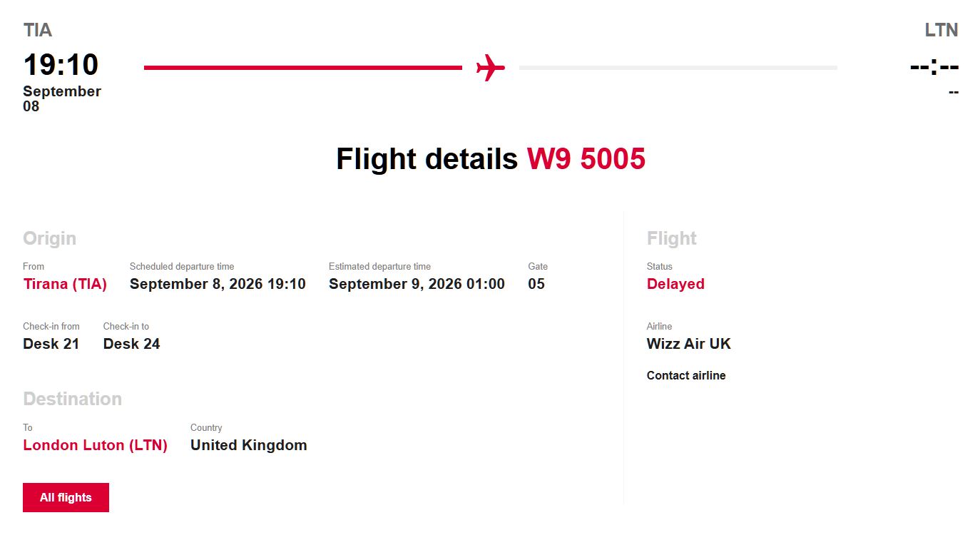Open the All flights button

[66, 497]
